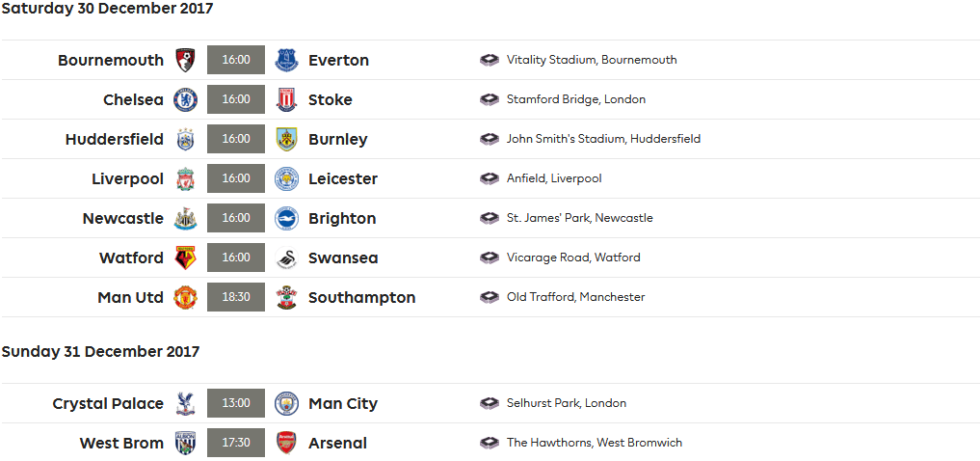Click the Everton club crest
This screenshot has height=461, width=980.
[286, 60]
